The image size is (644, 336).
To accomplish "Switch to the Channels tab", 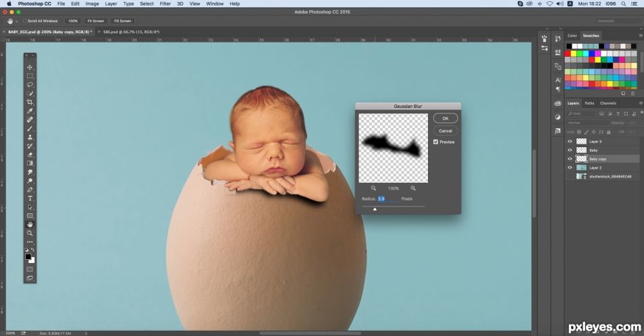I will point(608,103).
